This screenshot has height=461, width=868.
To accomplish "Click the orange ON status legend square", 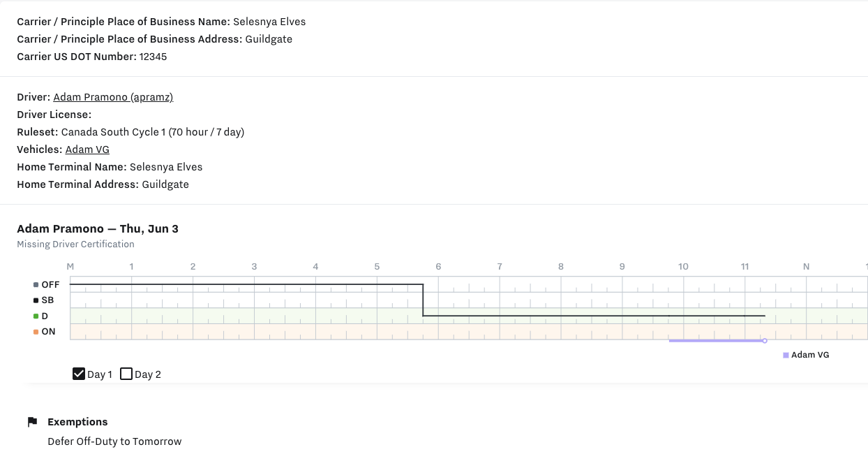I will (36, 332).
